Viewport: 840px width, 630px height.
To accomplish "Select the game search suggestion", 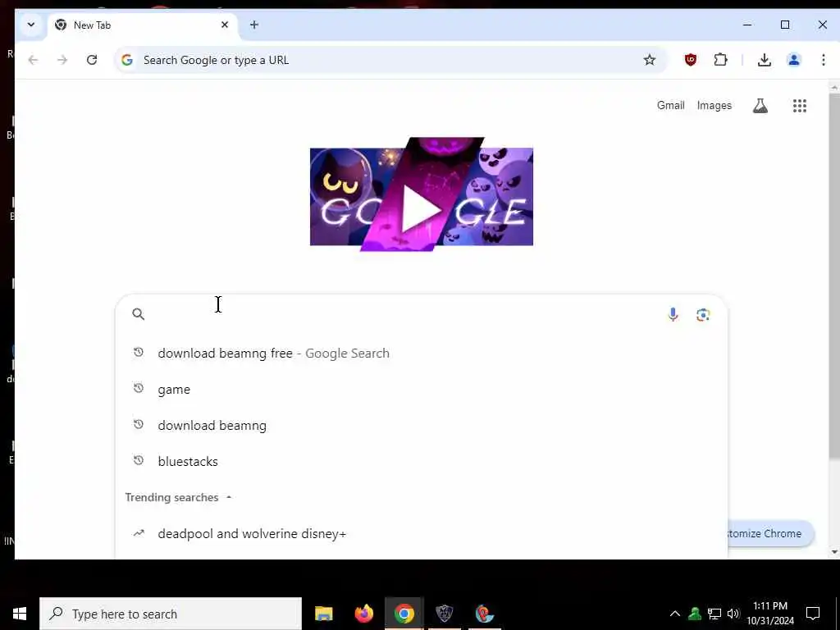I will coord(421,390).
